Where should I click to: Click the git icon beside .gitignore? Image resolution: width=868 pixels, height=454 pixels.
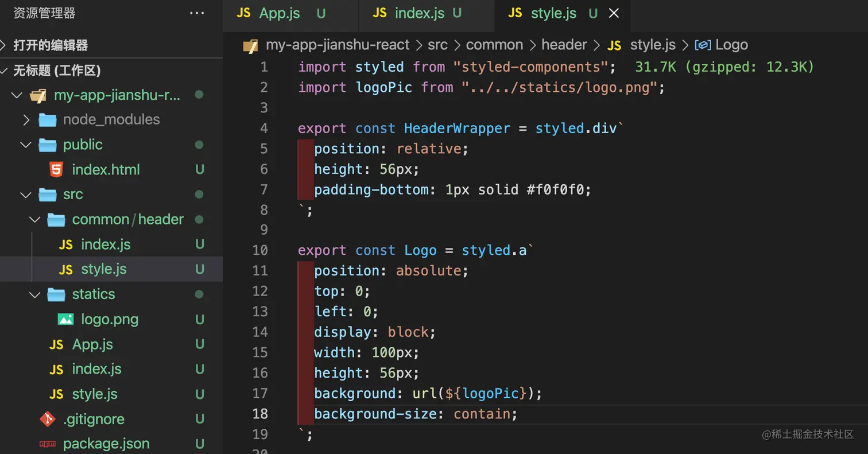[x=48, y=419]
